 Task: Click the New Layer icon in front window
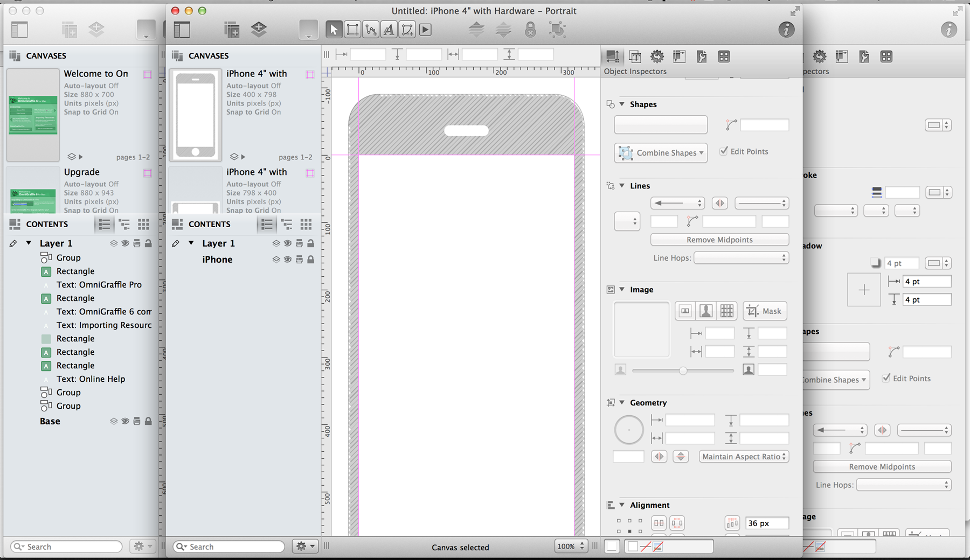tap(259, 29)
